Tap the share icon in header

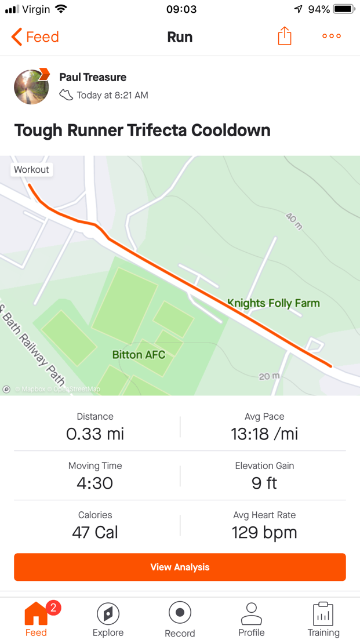(284, 36)
